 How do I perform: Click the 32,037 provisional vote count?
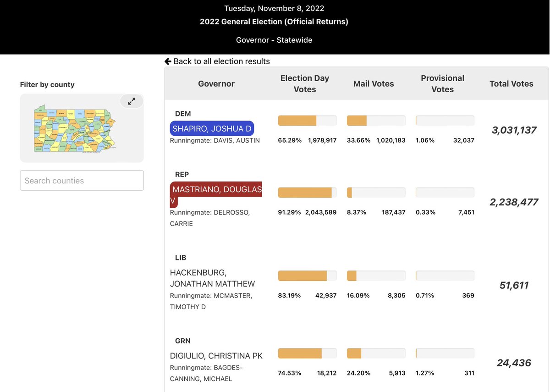464,140
